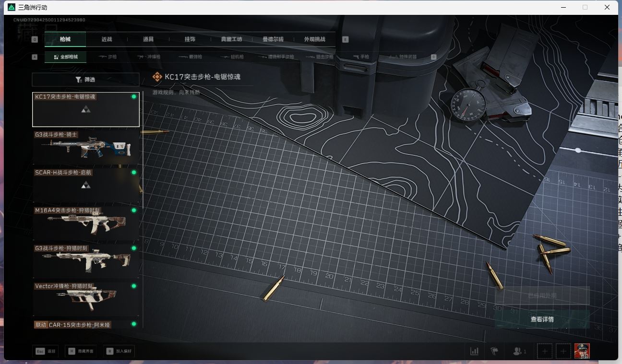Click the first empty squad slot plus
The width and height of the screenshot is (622, 364).
[545, 351]
